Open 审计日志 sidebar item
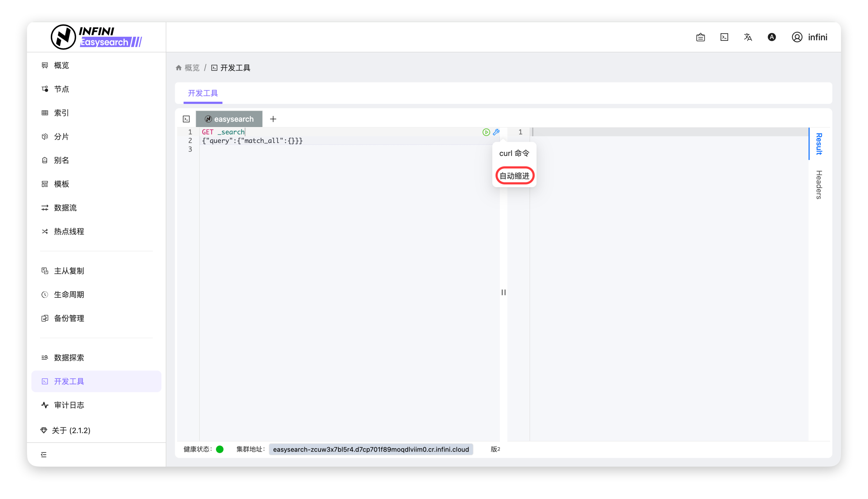 (x=69, y=405)
